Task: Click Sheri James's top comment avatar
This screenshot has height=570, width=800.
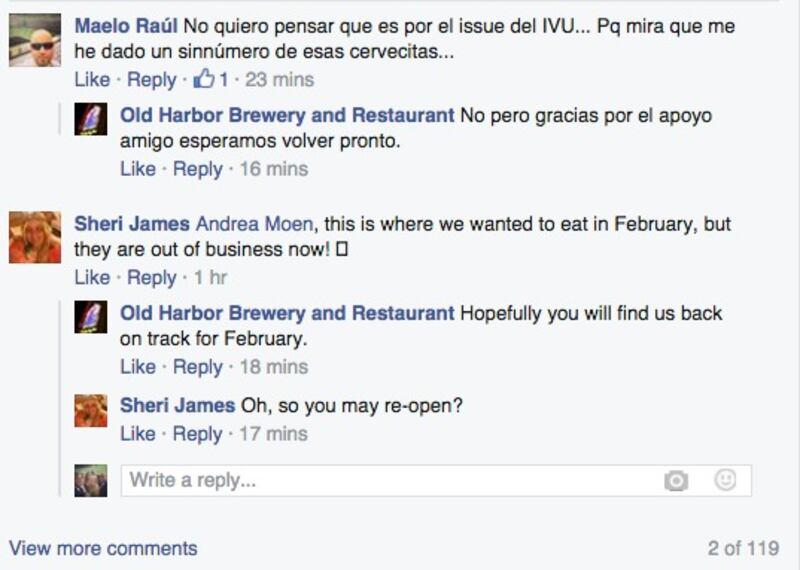Action: 35,238
